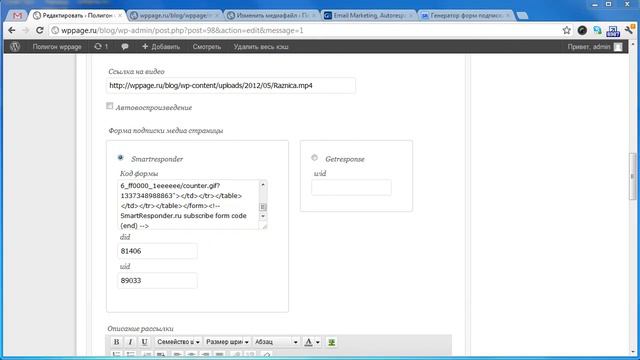Click inside the Код формы text area
640x360 pixels.
[188, 204]
